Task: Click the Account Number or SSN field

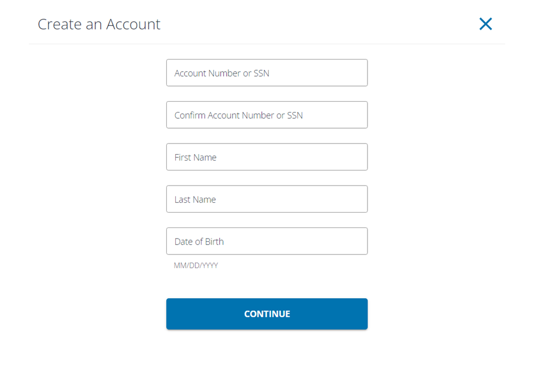Action: click(x=267, y=73)
